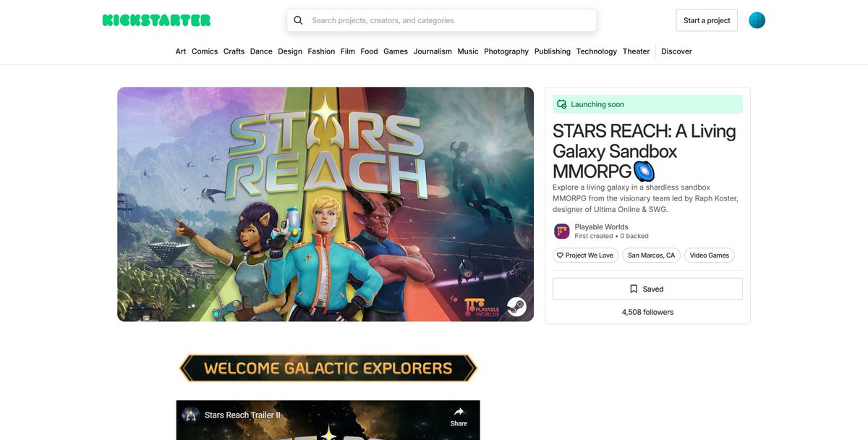This screenshot has width=868, height=440.
Task: Open the Photography category
Action: (506, 51)
